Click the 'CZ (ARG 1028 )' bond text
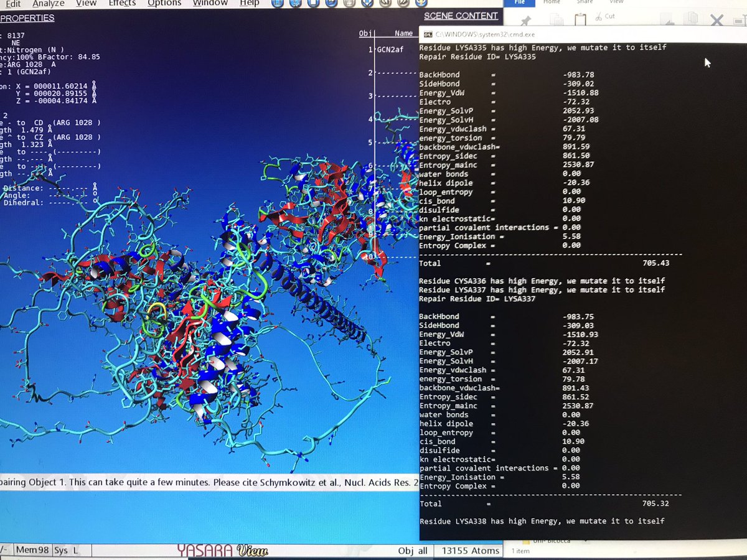This screenshot has width=747, height=560. tap(68, 137)
